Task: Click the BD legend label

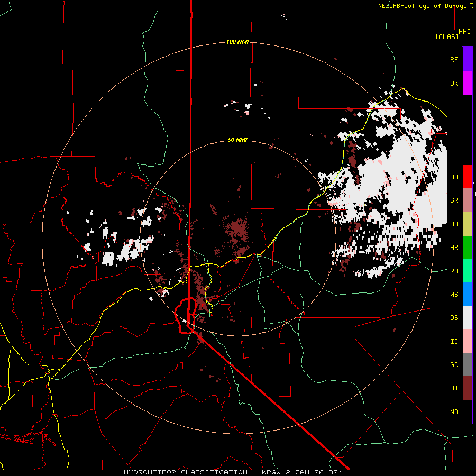Action: pyautogui.click(x=454, y=224)
